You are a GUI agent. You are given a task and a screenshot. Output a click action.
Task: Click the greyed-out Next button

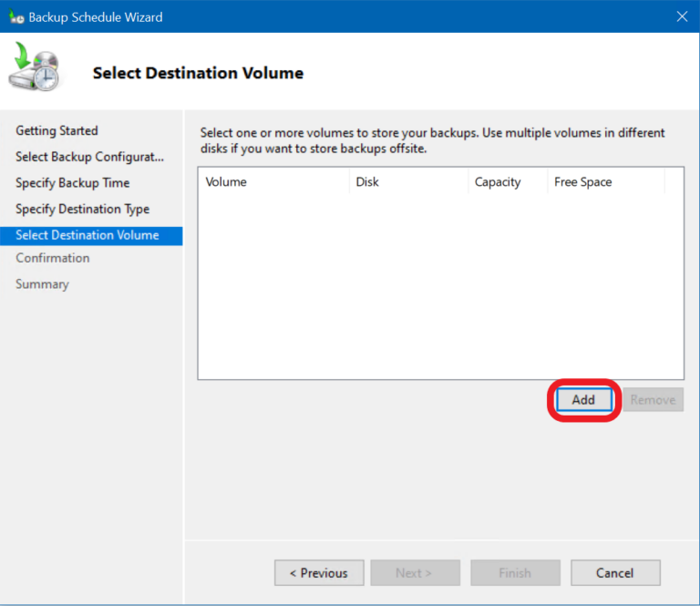[415, 572]
